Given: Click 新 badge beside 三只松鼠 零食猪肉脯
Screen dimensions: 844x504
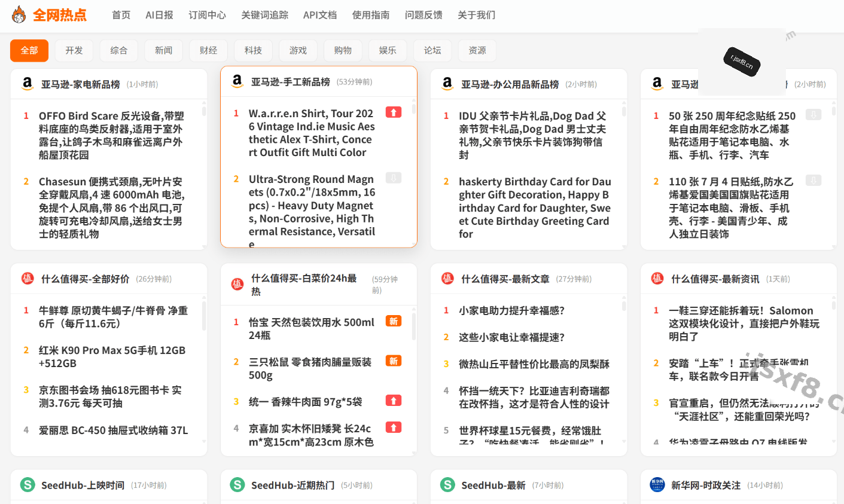Looking at the screenshot, I should (393, 361).
